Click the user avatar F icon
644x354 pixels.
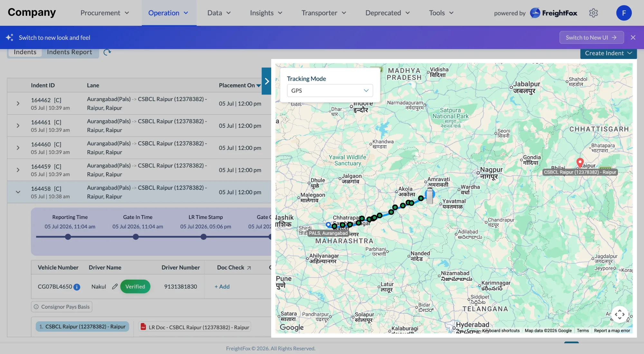[624, 13]
